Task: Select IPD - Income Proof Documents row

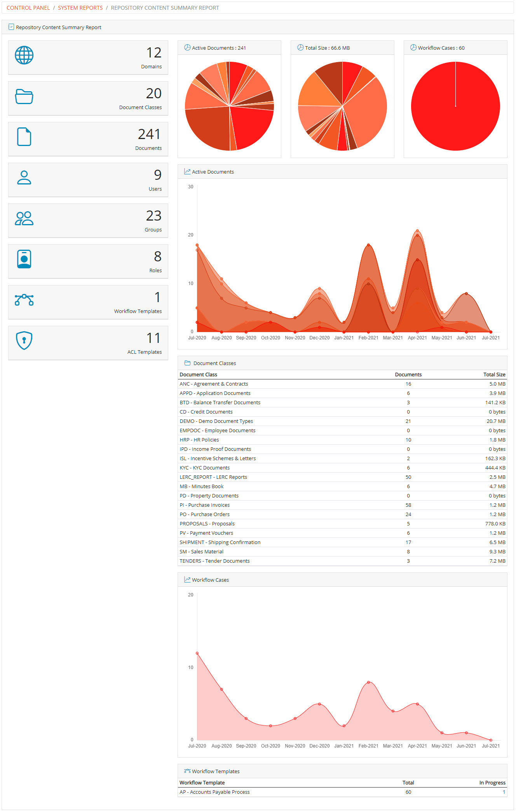Action: (x=342, y=449)
